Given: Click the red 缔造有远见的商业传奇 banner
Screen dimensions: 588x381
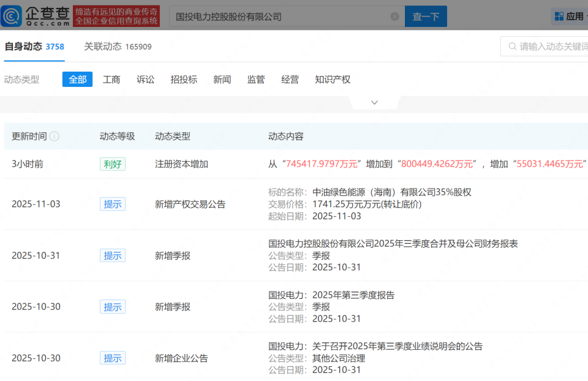Looking at the screenshot, I should (116, 15).
